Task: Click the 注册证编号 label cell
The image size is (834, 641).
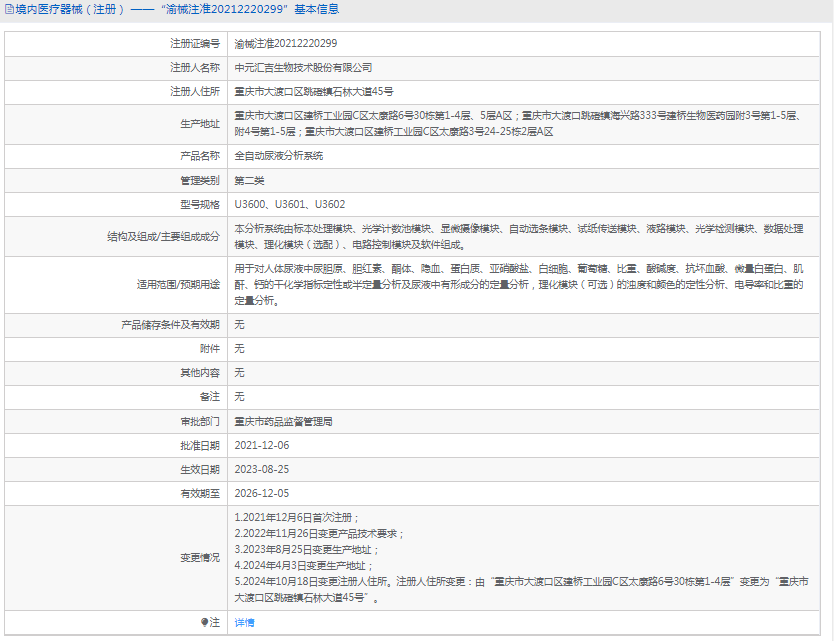Action: (195, 44)
